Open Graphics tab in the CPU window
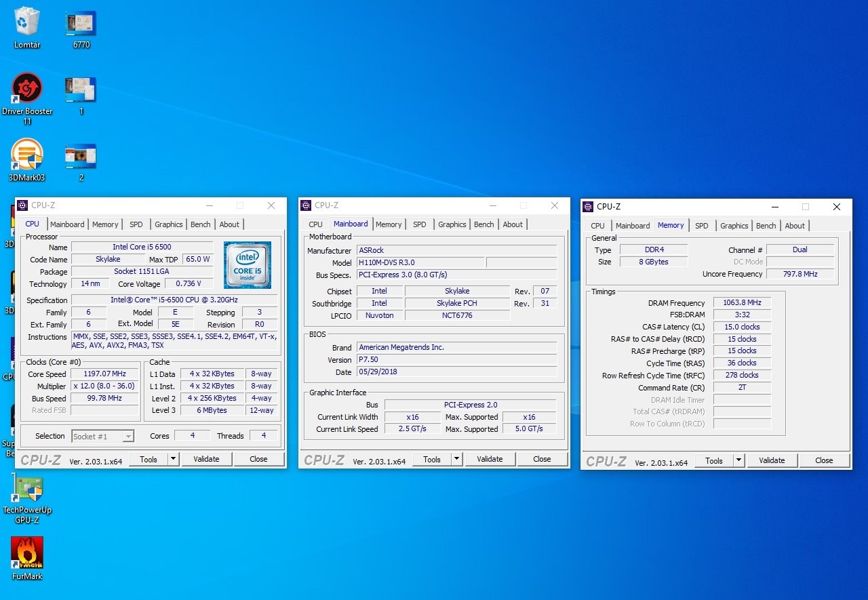 [x=168, y=224]
